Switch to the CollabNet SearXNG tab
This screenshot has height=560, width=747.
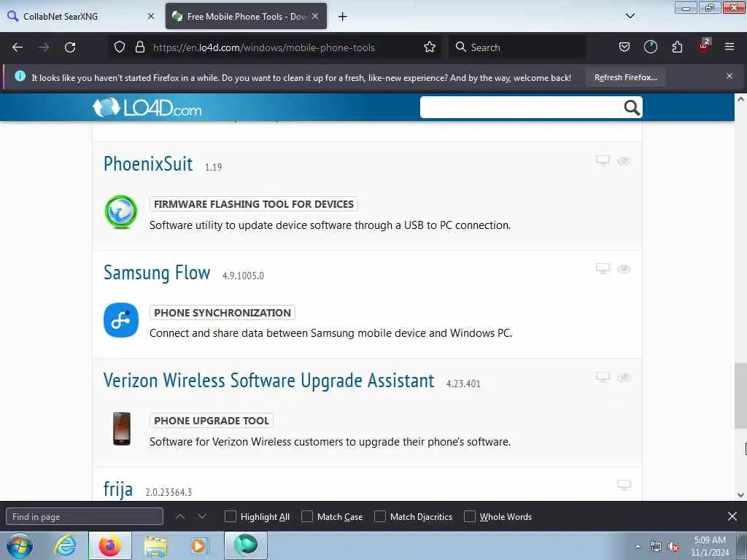coord(81,16)
